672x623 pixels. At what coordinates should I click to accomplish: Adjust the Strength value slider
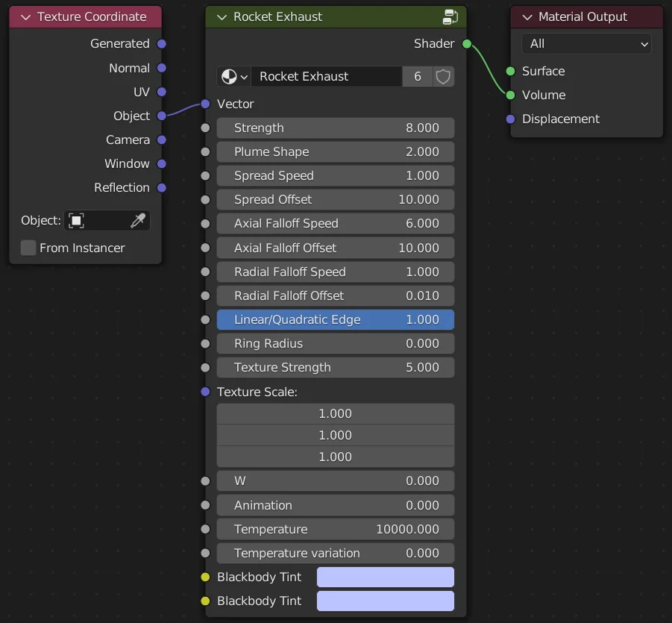(335, 128)
